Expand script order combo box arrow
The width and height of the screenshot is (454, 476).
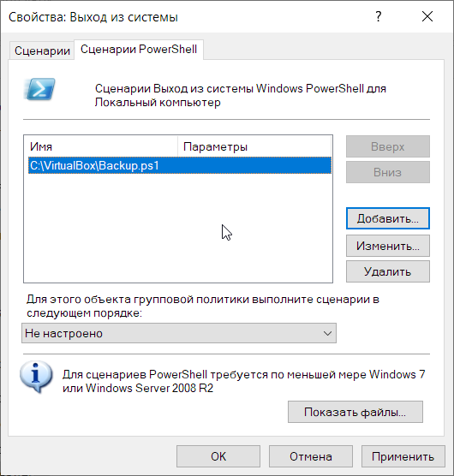tap(327, 333)
